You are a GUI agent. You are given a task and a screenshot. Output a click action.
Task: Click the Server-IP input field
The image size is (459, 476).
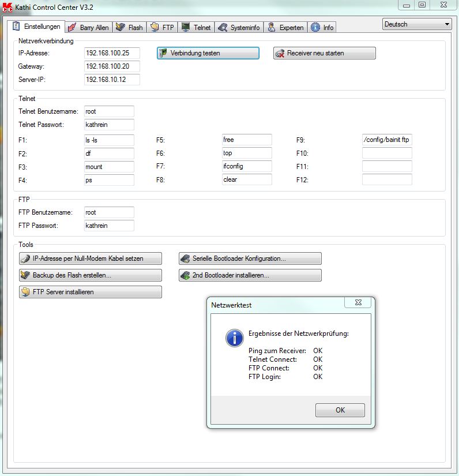112,80
